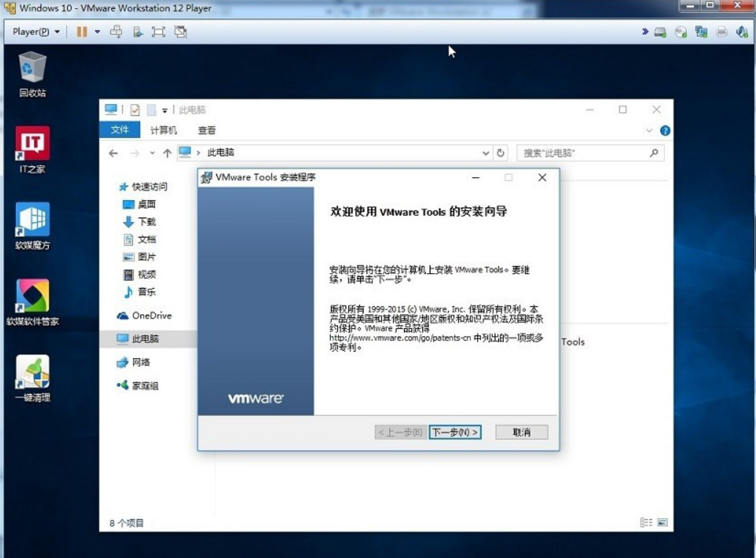Viewport: 756px width, 558px height.
Task: Click the 8 个项目 status bar text
Action: point(127,523)
